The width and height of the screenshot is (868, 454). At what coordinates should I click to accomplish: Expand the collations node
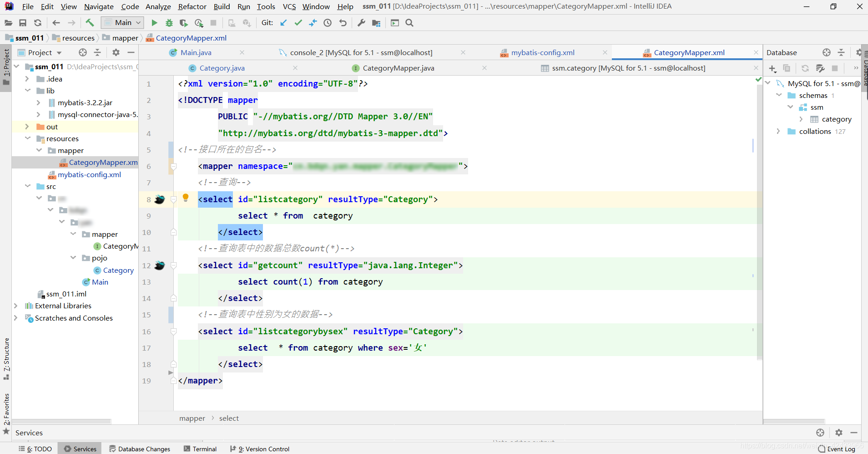pyautogui.click(x=778, y=131)
